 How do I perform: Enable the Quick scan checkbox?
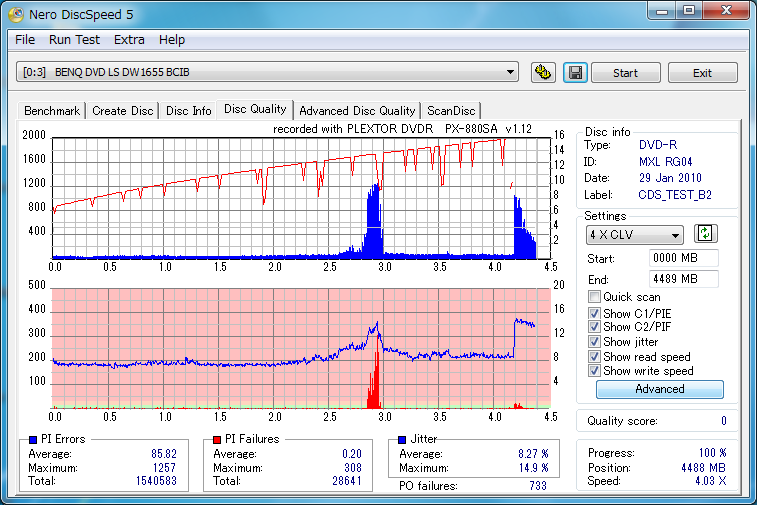(595, 297)
